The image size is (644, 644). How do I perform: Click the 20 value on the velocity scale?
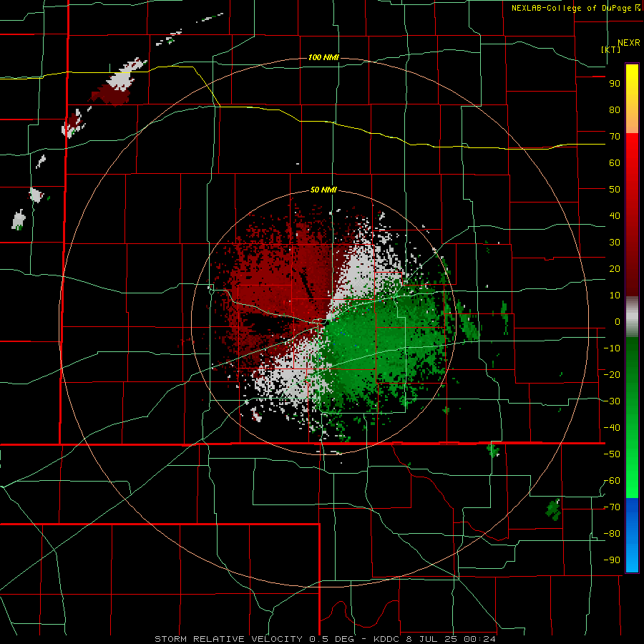615,269
